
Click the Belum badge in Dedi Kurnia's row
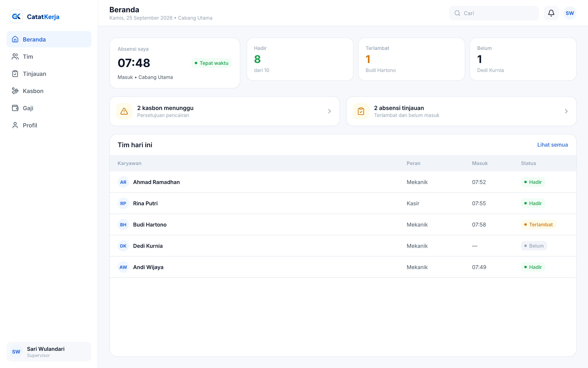534,246
